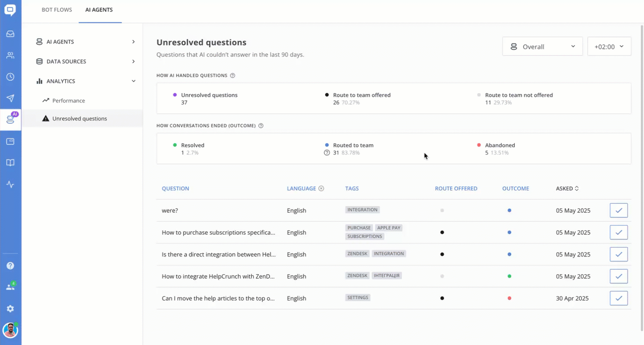Click the help question mark sidebar icon

[10, 266]
